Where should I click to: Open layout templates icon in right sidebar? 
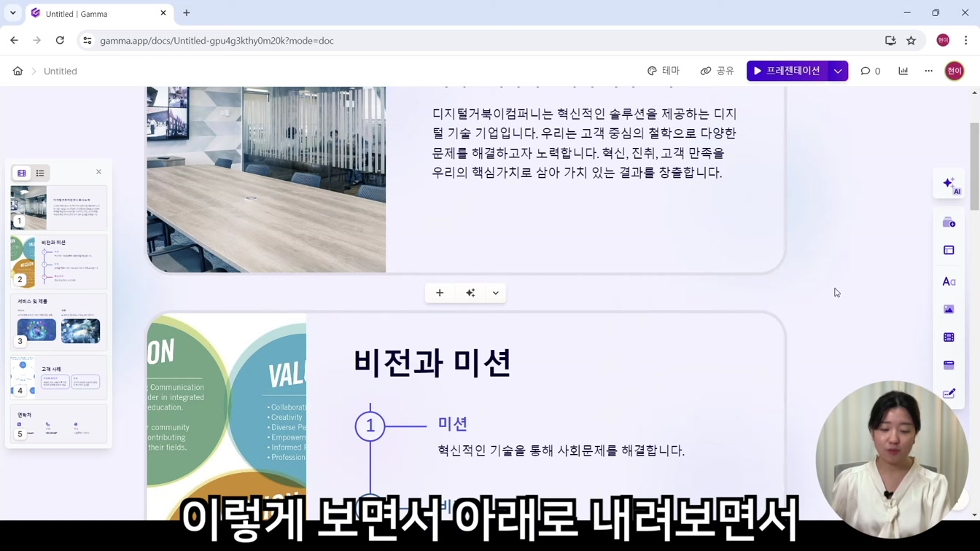click(x=949, y=250)
